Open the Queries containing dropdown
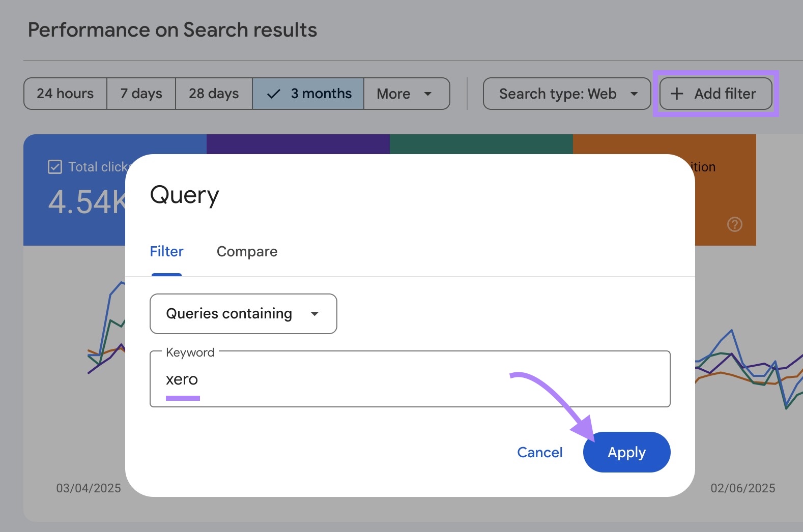The height and width of the screenshot is (532, 803). [243, 314]
